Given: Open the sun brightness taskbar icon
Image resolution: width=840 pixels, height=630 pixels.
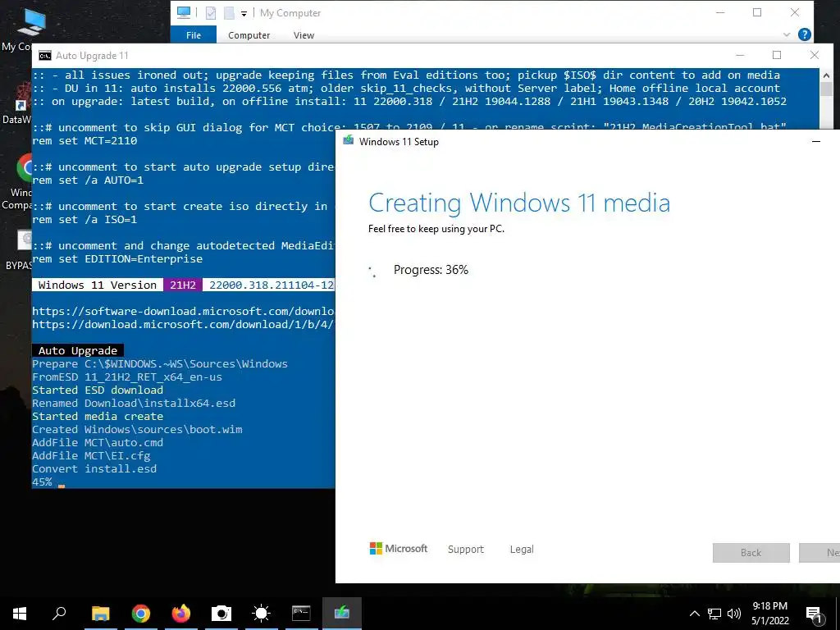Looking at the screenshot, I should 262,613.
